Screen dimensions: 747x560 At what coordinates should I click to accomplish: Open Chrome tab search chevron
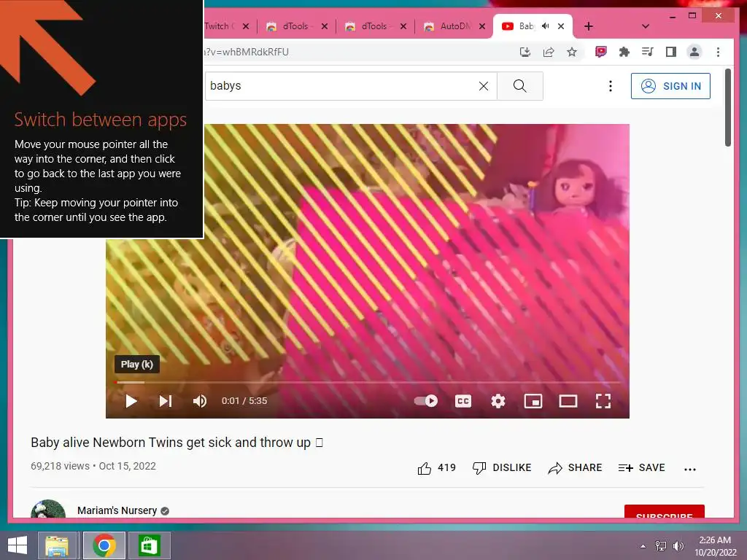(x=646, y=26)
